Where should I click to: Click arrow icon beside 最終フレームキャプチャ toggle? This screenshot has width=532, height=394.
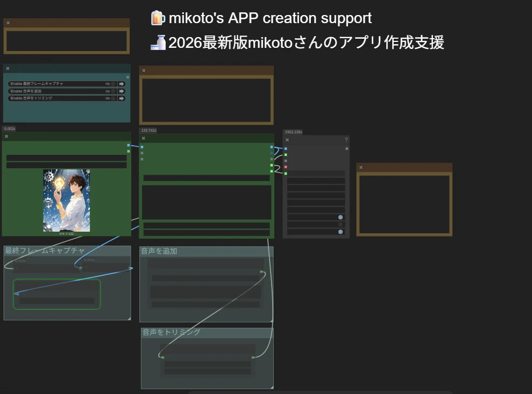click(122, 84)
